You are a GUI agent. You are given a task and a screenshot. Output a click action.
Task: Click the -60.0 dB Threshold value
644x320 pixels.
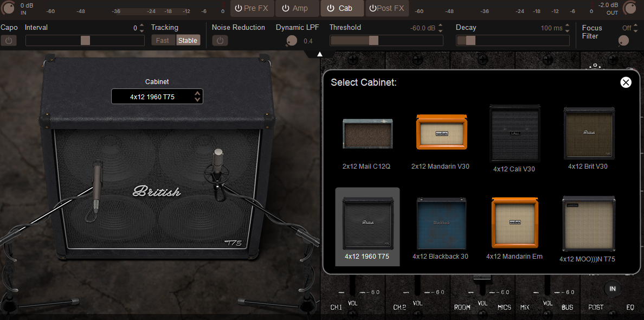[x=423, y=28]
